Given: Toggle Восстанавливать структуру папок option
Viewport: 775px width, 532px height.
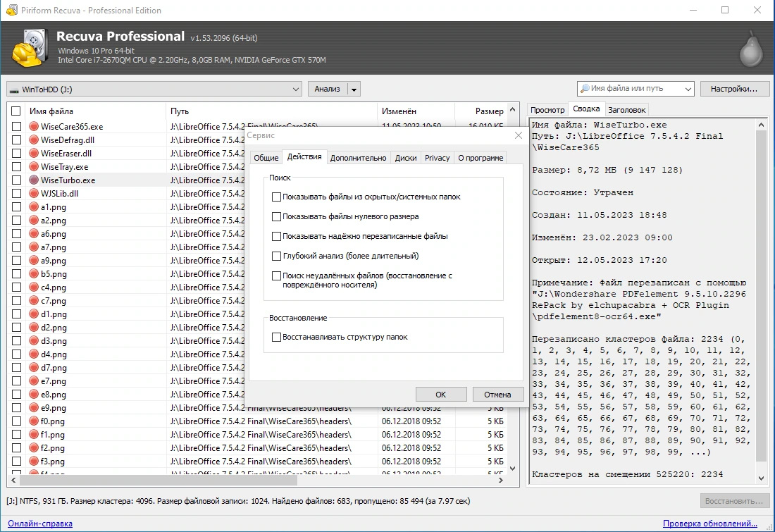Looking at the screenshot, I should 277,338.
